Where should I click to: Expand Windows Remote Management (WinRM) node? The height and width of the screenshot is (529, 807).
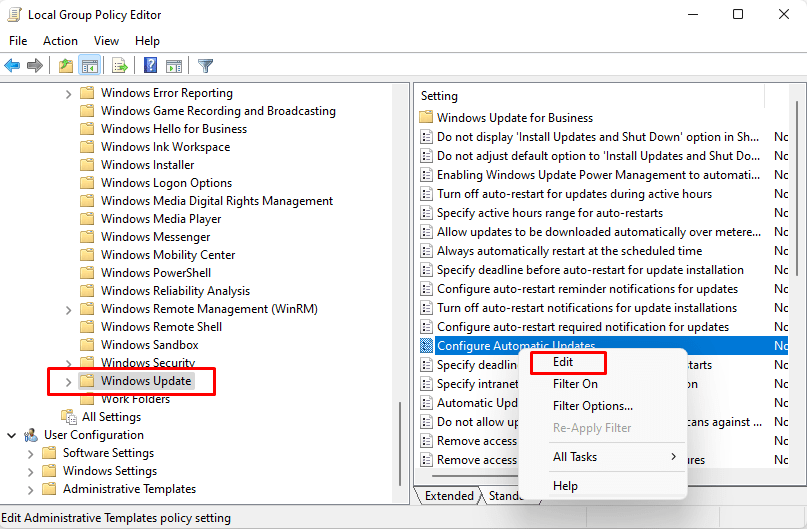pyautogui.click(x=68, y=310)
